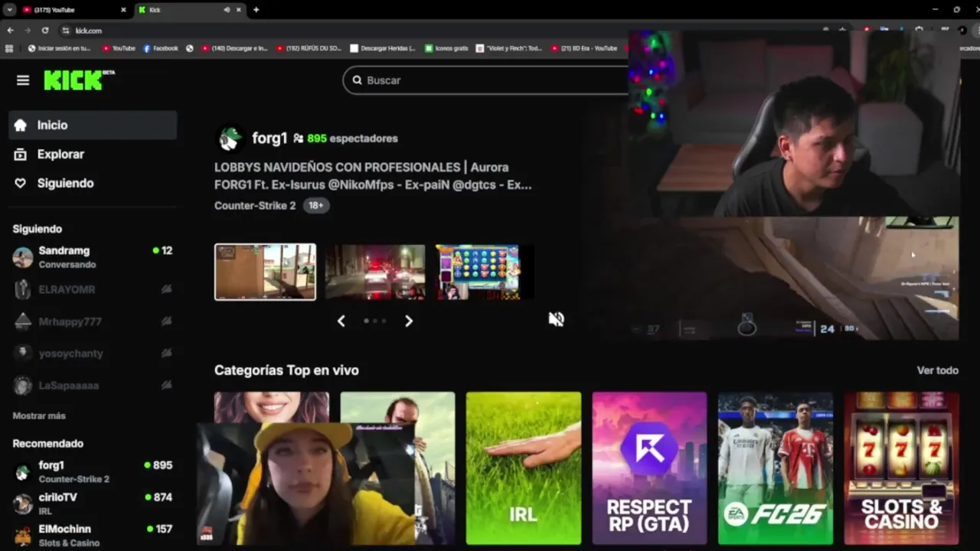The image size is (980, 551).
Task: Open Descargar Heridas bookmark
Action: [x=383, y=48]
